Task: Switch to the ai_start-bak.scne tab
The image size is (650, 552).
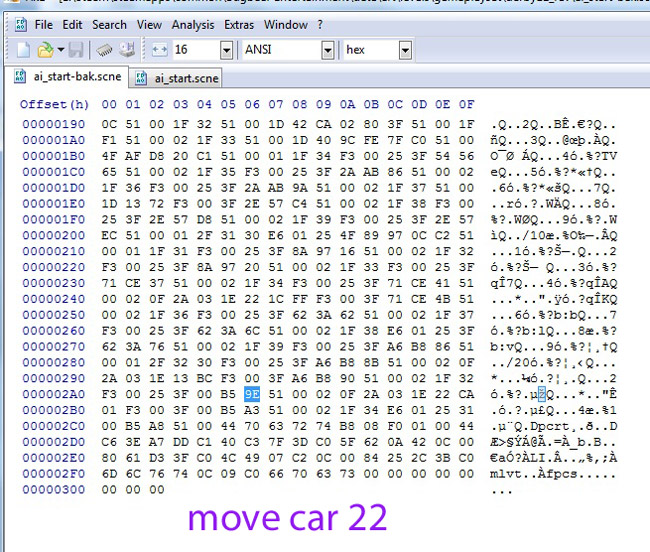Action: 67,77
